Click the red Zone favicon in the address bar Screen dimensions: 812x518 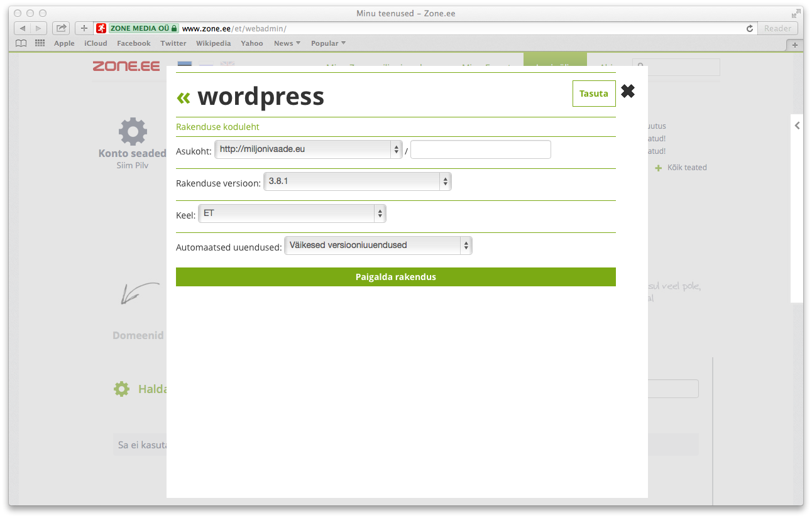(x=101, y=28)
